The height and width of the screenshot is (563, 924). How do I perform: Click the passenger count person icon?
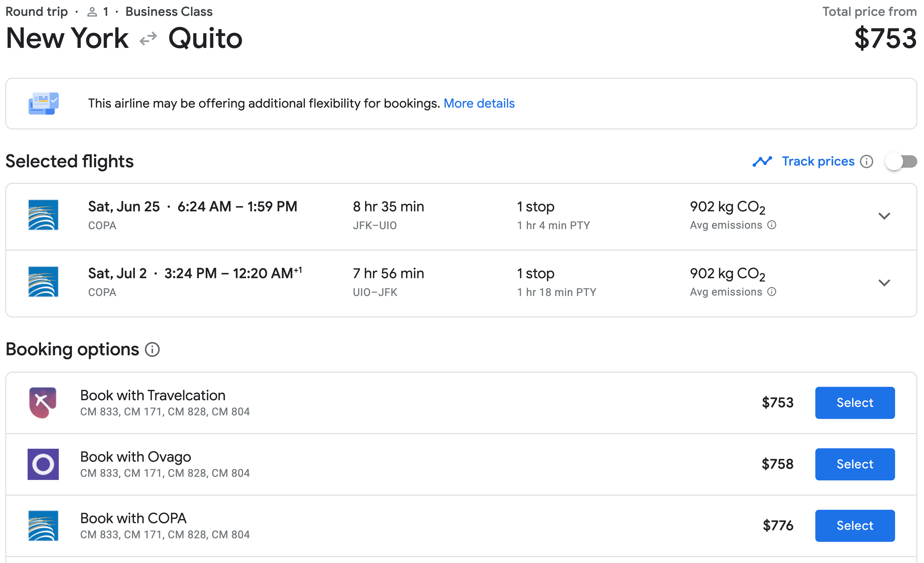pos(92,12)
